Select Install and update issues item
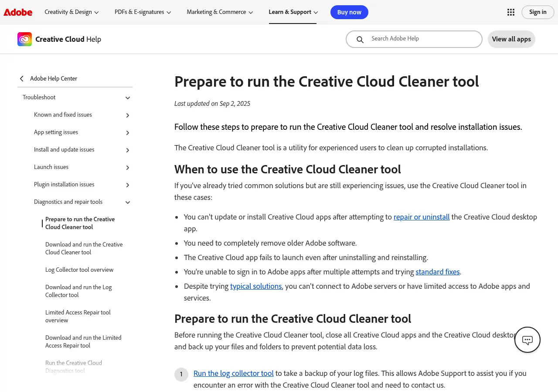 (64, 149)
